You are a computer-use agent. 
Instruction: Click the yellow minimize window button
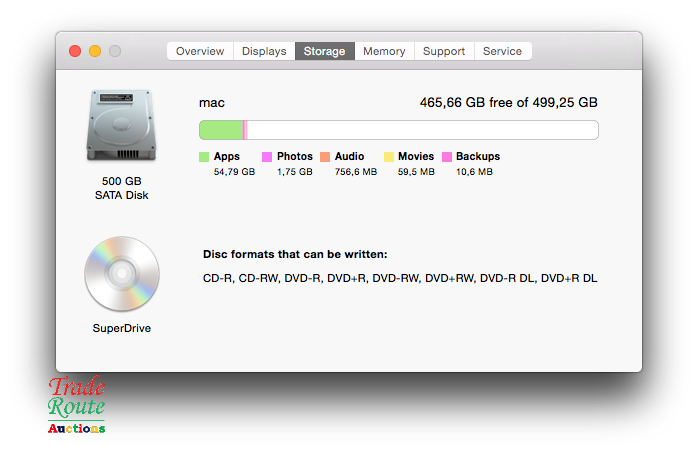(x=95, y=51)
